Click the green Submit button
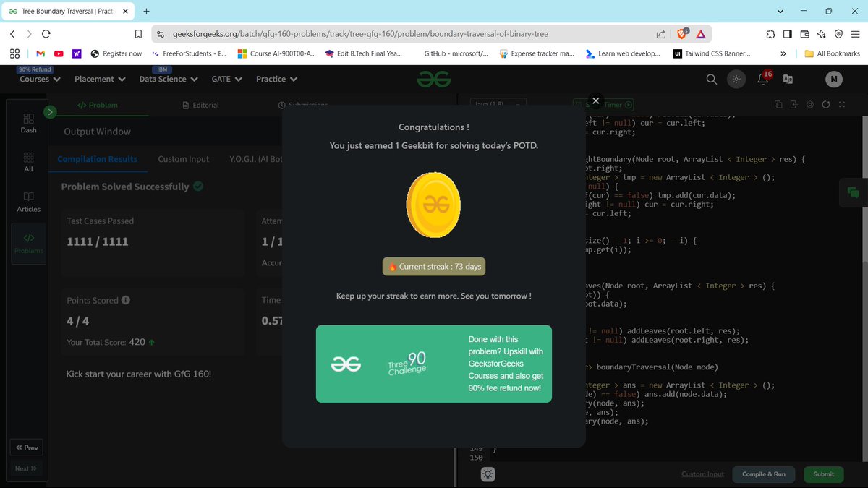This screenshot has width=868, height=488. tap(823, 474)
